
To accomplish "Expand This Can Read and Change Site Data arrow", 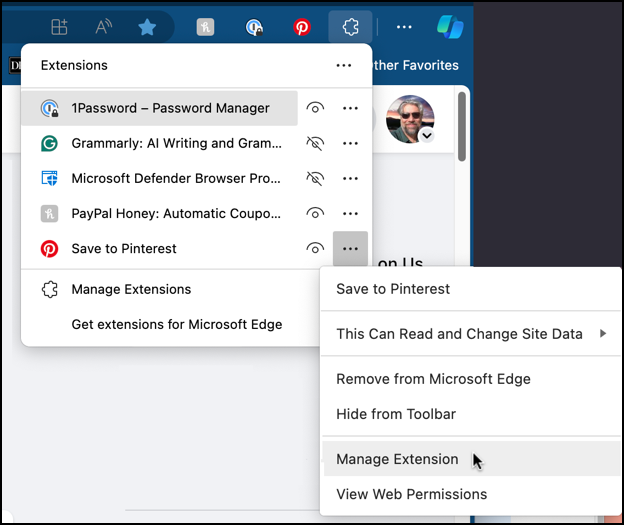I will [x=603, y=333].
